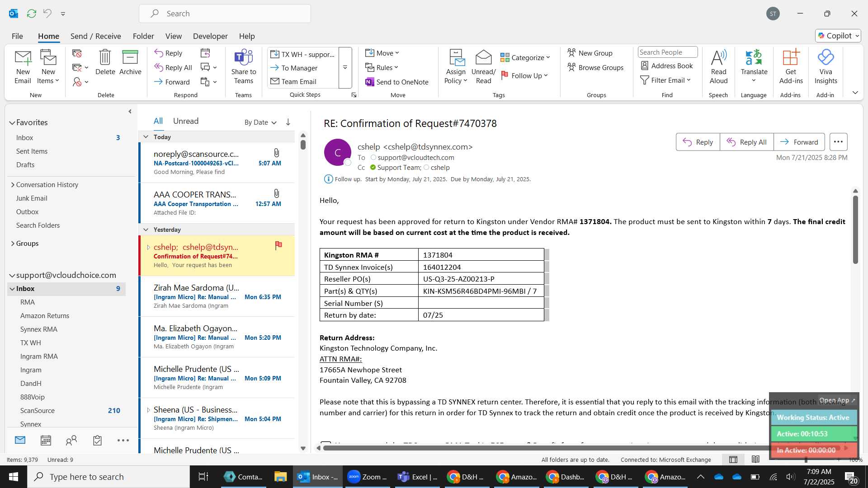The width and height of the screenshot is (868, 488).
Task: Switch to People view icon
Action: (71, 440)
